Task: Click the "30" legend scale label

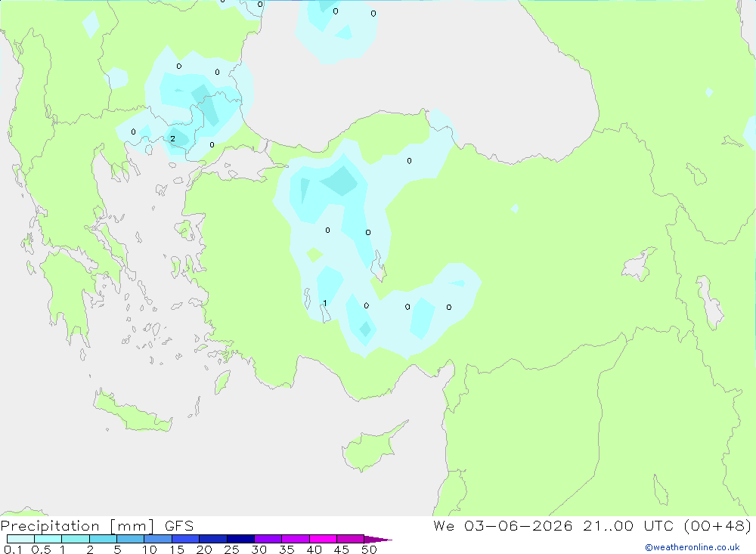Action: point(259,549)
